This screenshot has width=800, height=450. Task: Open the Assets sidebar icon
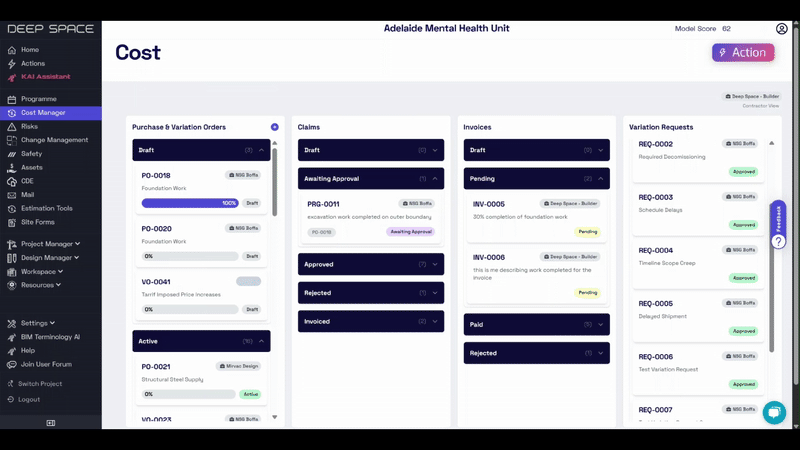pos(12,168)
